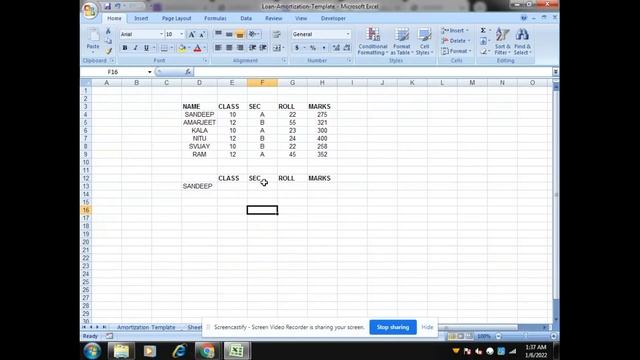This screenshot has height=360, width=640.
Task: Switch to the Insert ribbon tab
Action: point(141,18)
